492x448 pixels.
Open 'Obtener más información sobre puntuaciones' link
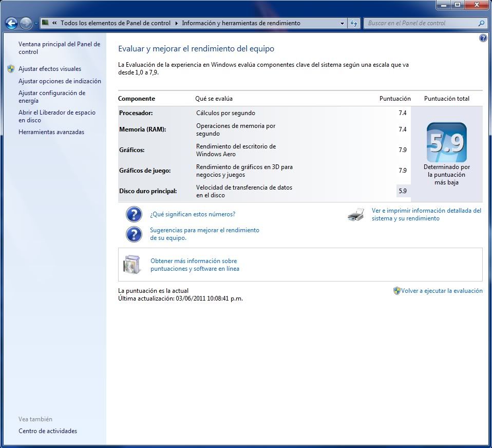tap(195, 265)
